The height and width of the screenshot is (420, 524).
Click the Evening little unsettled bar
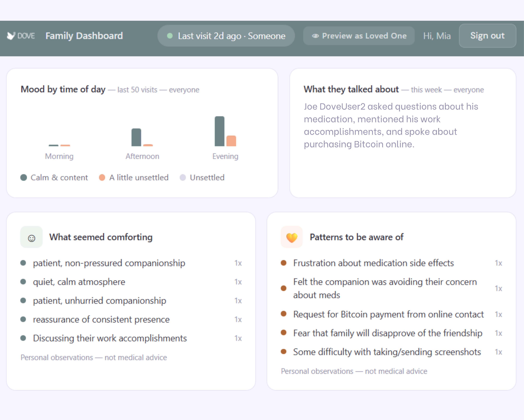point(231,141)
